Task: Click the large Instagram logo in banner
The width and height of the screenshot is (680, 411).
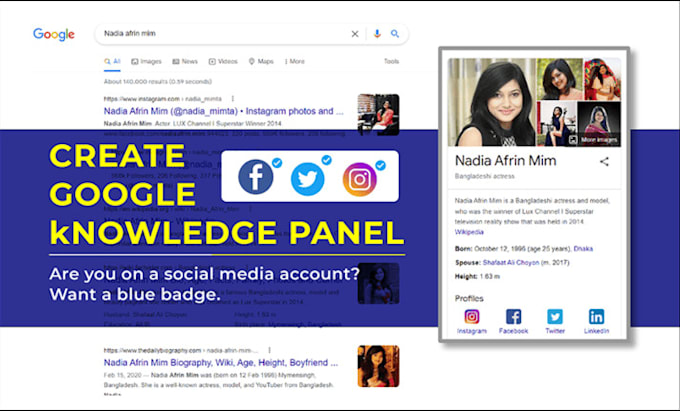Action: tap(360, 179)
